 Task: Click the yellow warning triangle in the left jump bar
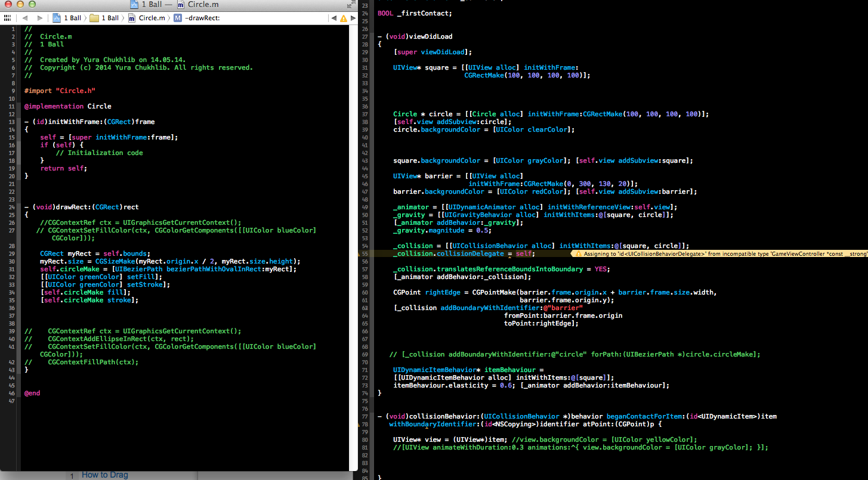[344, 17]
